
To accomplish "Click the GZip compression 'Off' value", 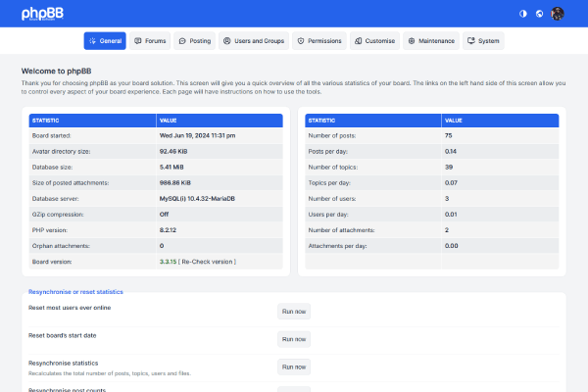I will point(164,215).
